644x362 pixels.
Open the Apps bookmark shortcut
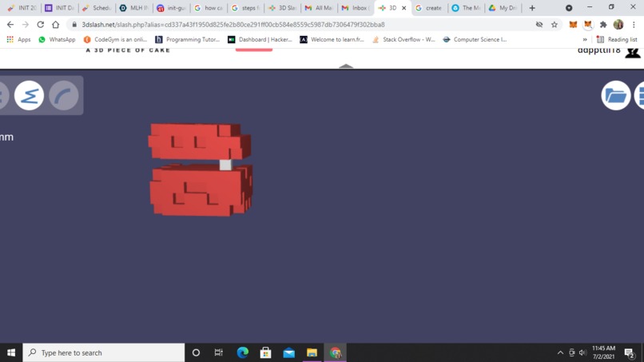pos(18,39)
